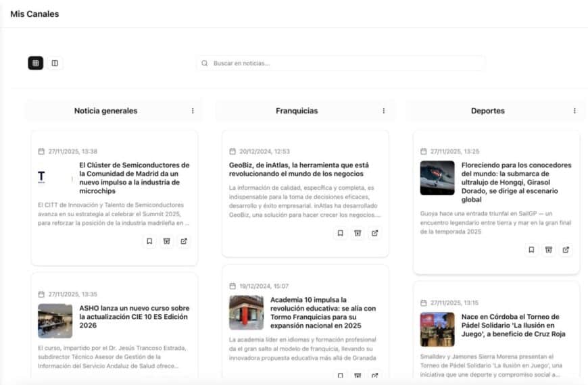588x385 pixels.
Task: Click calendar icon beside 27/11/2025, 13:38
Action: pos(41,151)
